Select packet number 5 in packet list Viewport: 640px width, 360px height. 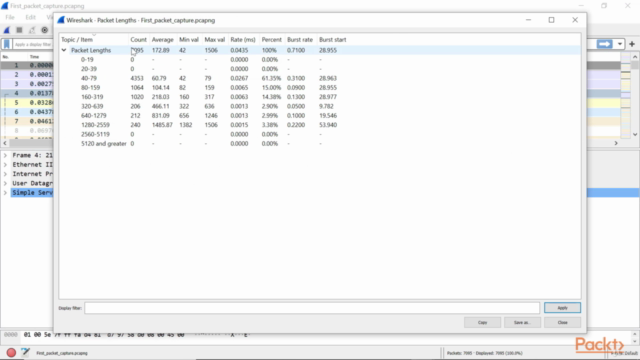coord(27,103)
